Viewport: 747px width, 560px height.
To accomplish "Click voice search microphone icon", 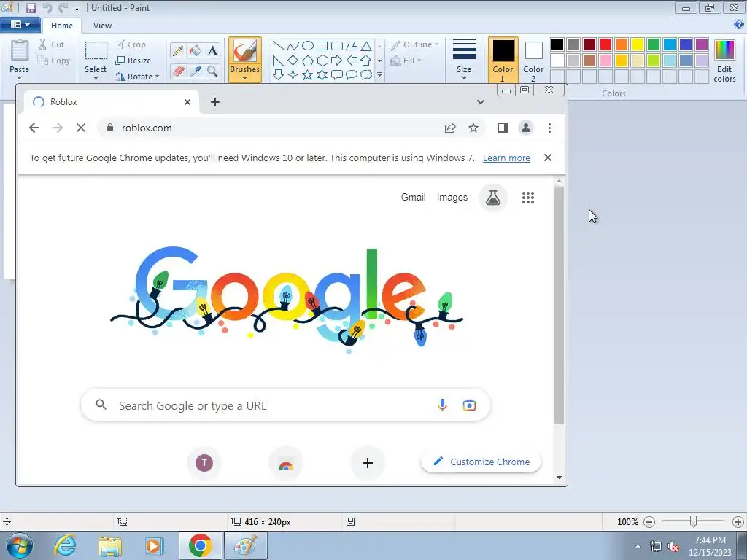I will (442, 405).
